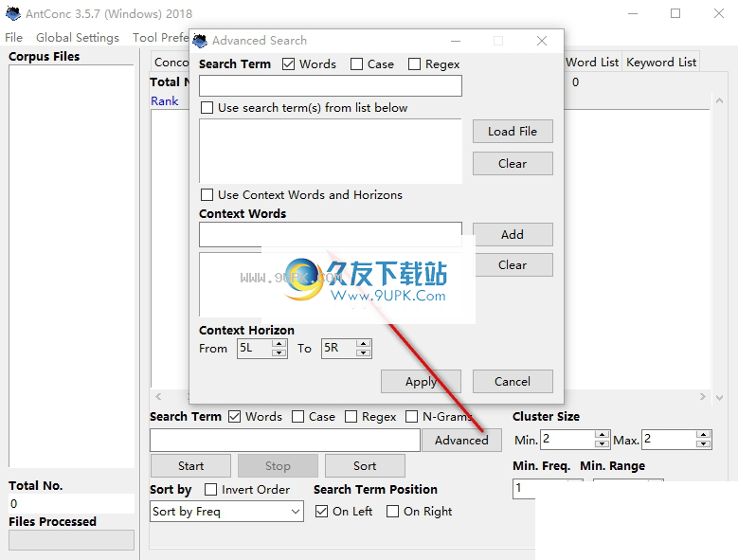738x560 pixels.
Task: Switch to the Keyword List tab
Action: [661, 63]
